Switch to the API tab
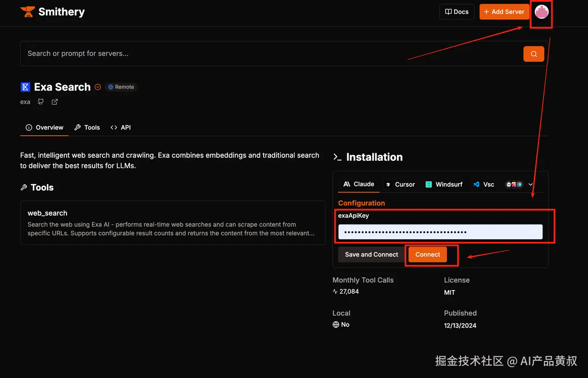 (121, 127)
